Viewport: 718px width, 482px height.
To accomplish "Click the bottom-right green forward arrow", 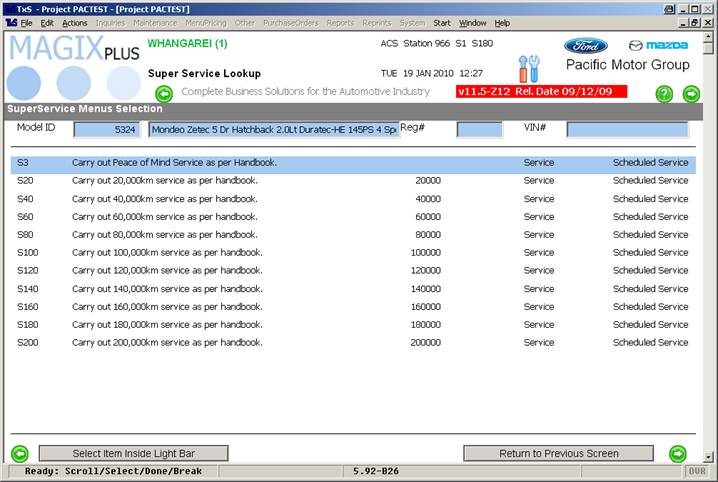I will coord(678,453).
